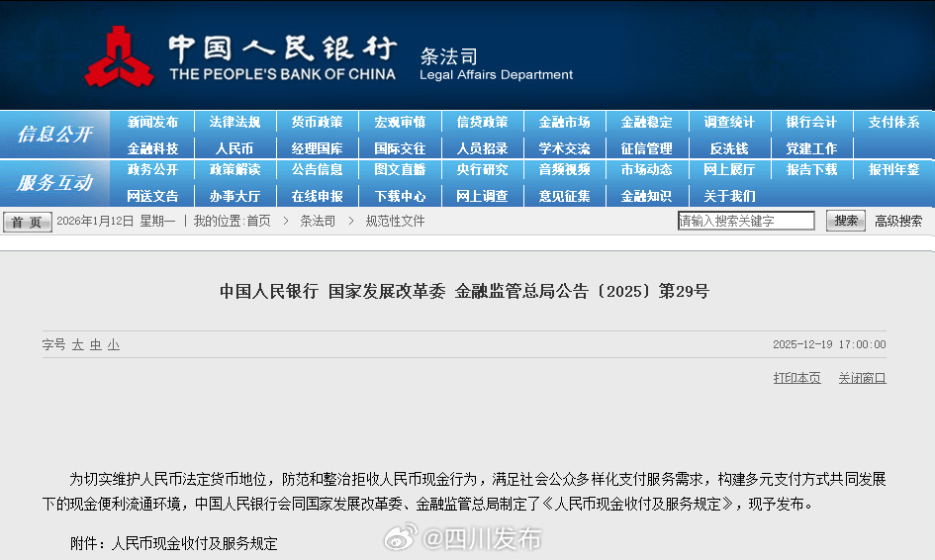Select 征信管理 menu item

646,148
